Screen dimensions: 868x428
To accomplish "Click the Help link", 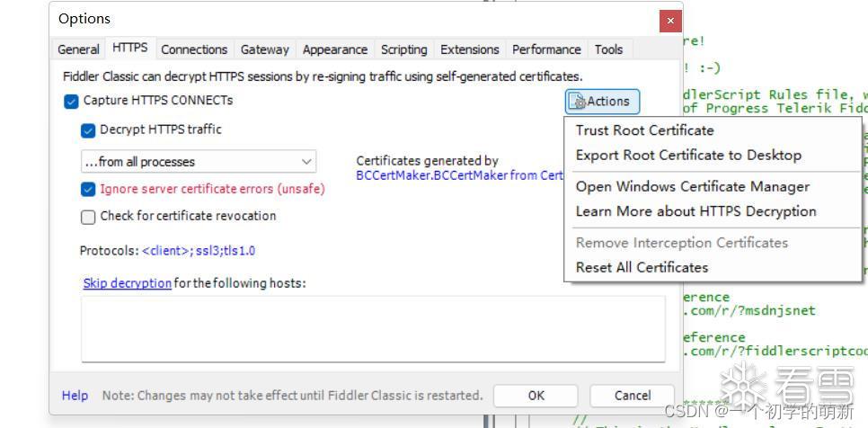I will pyautogui.click(x=75, y=396).
